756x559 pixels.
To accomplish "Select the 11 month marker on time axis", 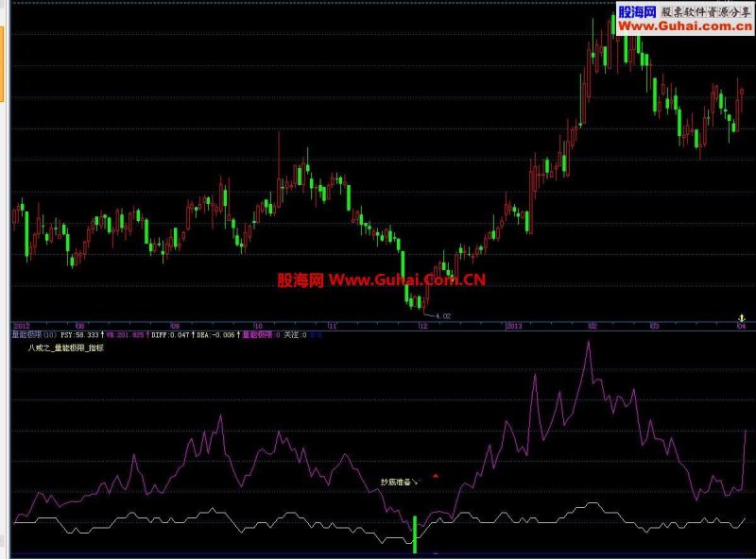I will point(333,327).
